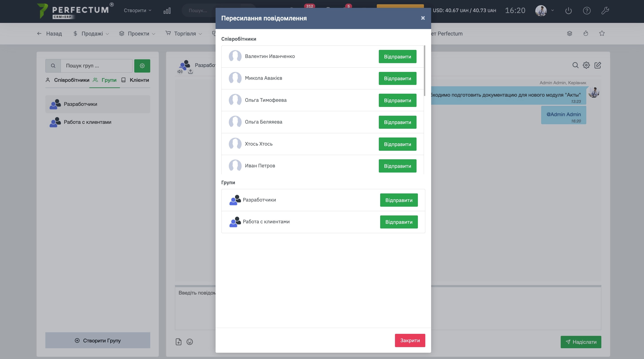
Task: Open the help question mark icon
Action: click(x=587, y=11)
